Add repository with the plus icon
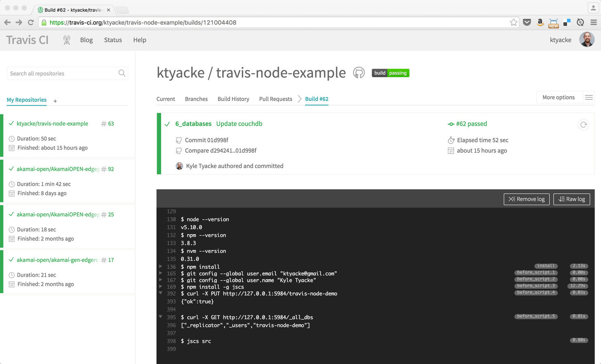601x364 pixels. pos(55,101)
